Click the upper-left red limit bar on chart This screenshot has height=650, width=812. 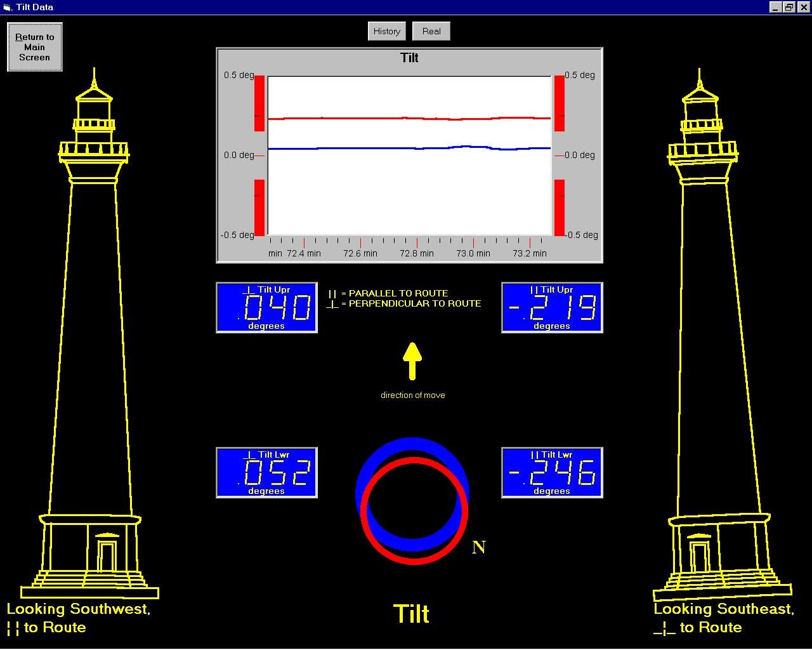pyautogui.click(x=259, y=103)
